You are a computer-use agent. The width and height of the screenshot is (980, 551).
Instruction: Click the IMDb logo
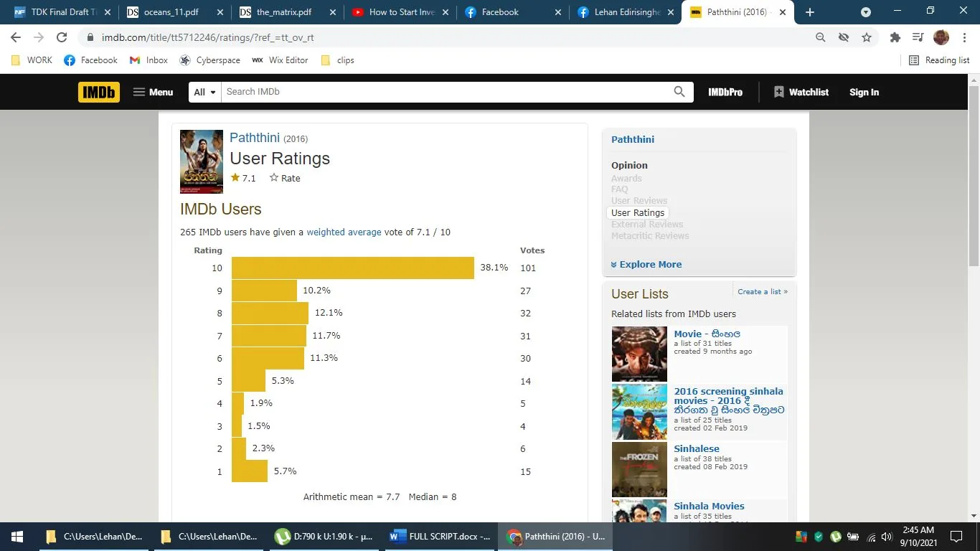99,92
